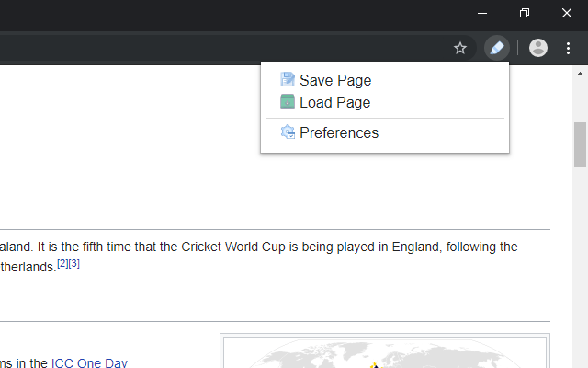Close the browser window
This screenshot has height=368, width=588.
pos(567,13)
